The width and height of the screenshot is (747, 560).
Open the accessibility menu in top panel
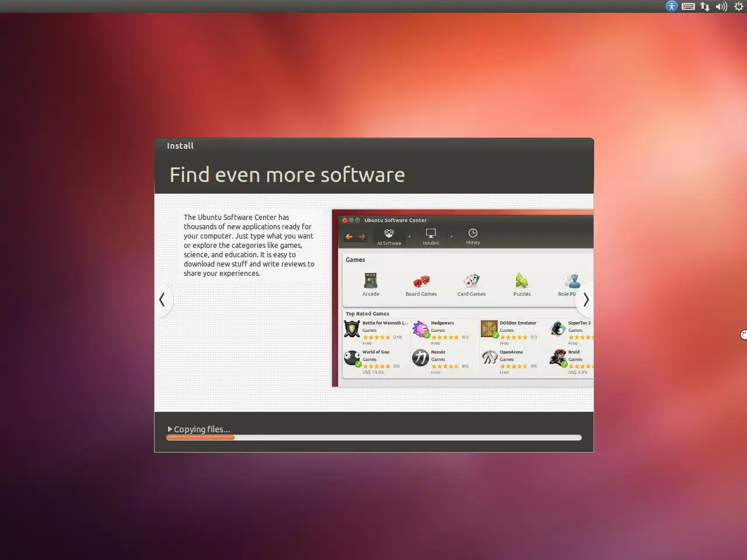click(672, 6)
